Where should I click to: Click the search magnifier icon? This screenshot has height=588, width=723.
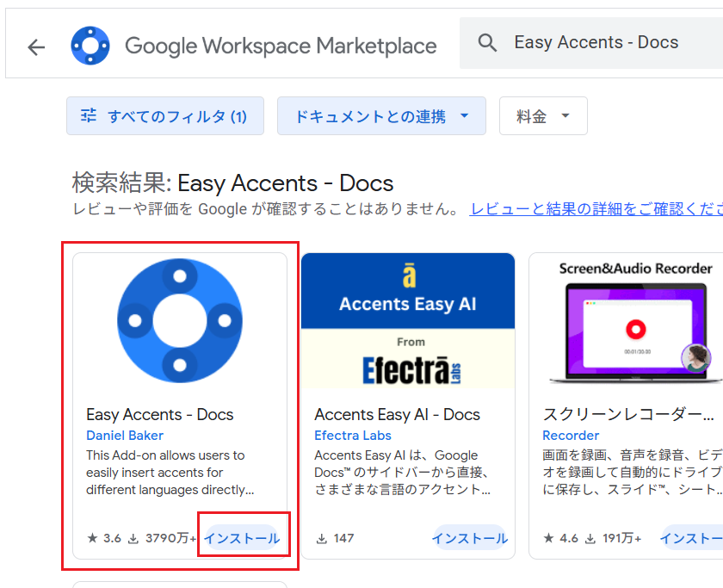click(x=487, y=43)
